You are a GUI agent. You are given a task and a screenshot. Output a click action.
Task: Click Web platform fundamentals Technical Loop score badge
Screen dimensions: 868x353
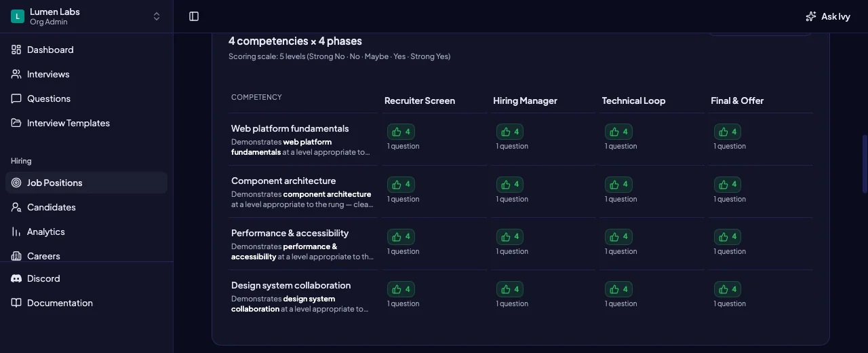pos(618,132)
